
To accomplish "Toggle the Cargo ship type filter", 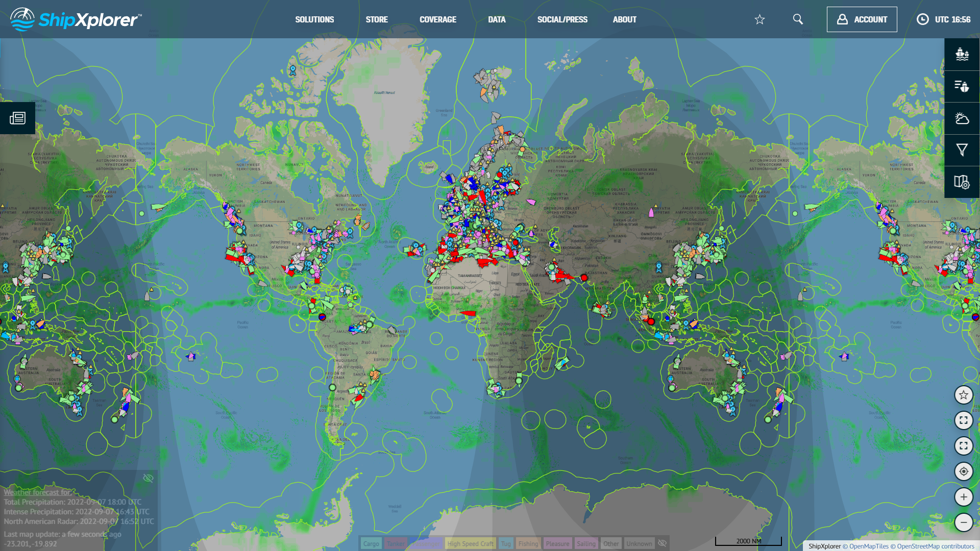I will coord(371,543).
